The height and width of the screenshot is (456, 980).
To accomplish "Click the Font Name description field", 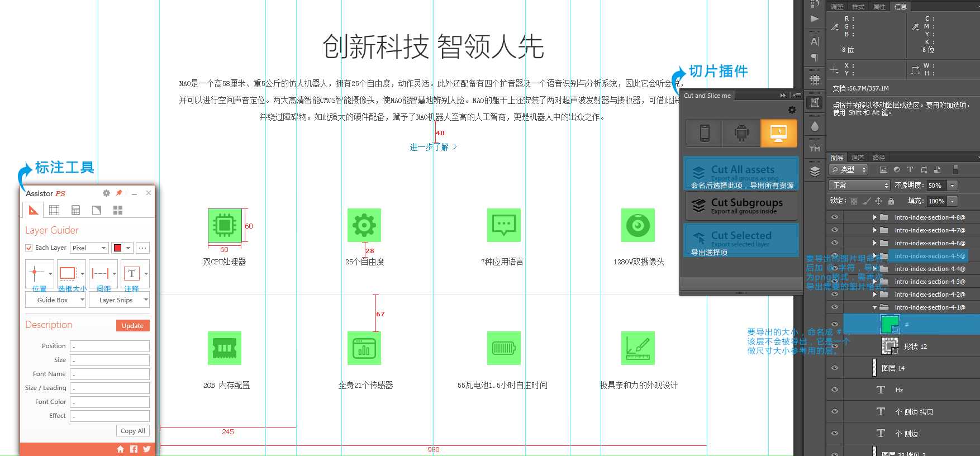I will coord(110,374).
